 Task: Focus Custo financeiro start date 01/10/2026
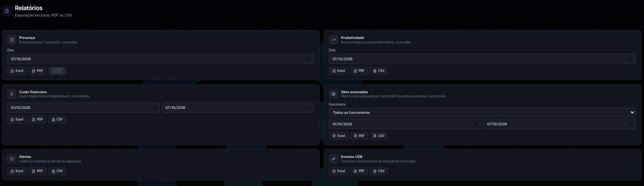pyautogui.click(x=83, y=107)
